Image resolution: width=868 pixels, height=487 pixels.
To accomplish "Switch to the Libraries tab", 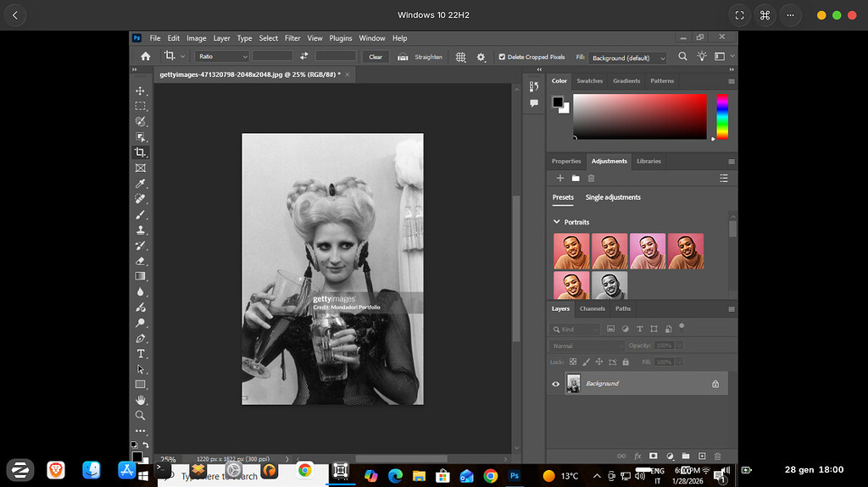I will (648, 161).
